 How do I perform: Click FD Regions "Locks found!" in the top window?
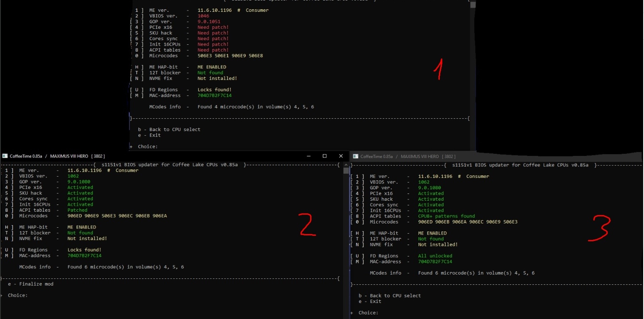[214, 90]
